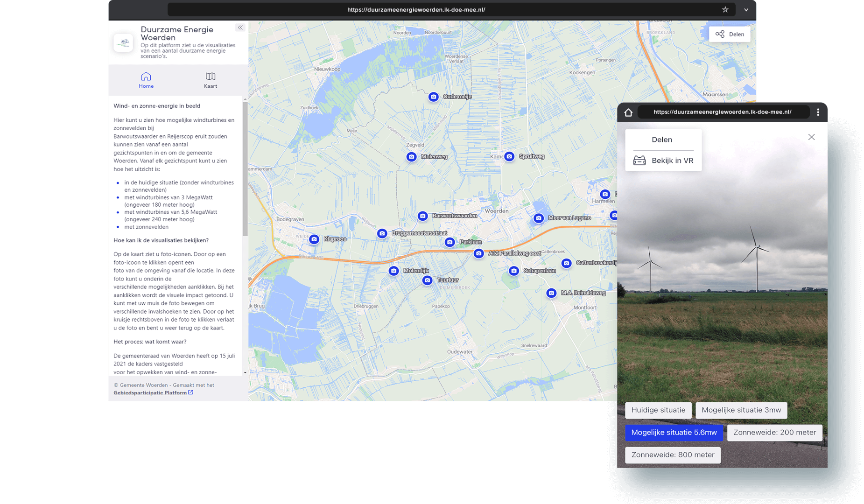The height and width of the screenshot is (504, 864).
Task: Click the Oudemeije camera marker on map
Action: (x=433, y=97)
